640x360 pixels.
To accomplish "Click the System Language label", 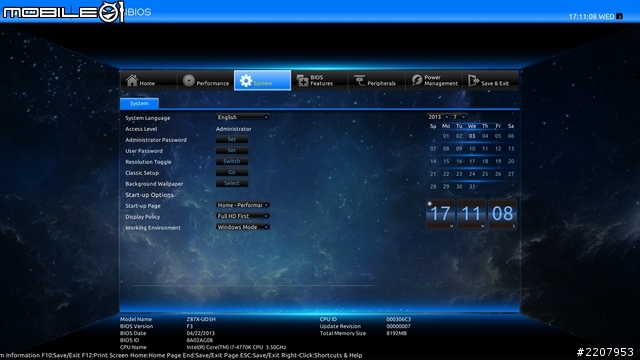I will [147, 118].
